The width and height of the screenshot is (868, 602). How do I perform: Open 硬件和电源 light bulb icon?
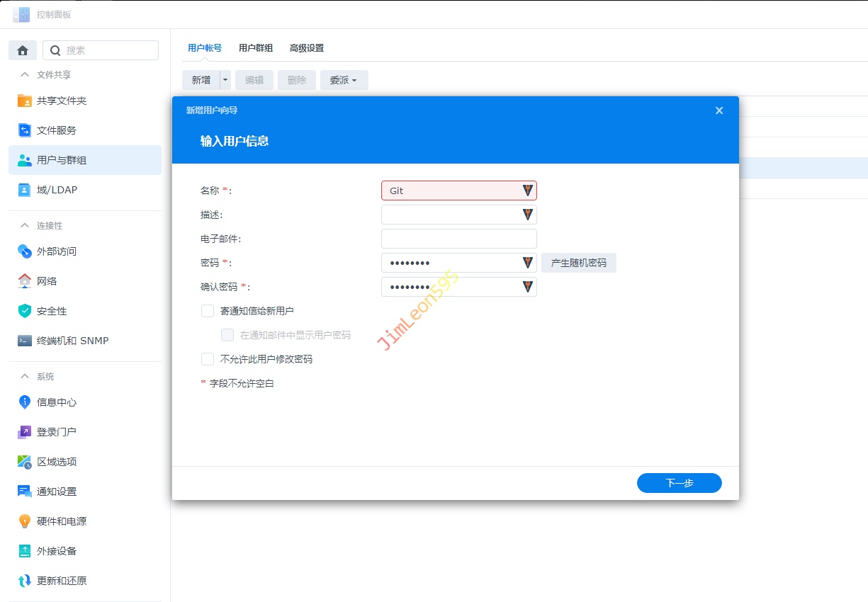point(25,521)
